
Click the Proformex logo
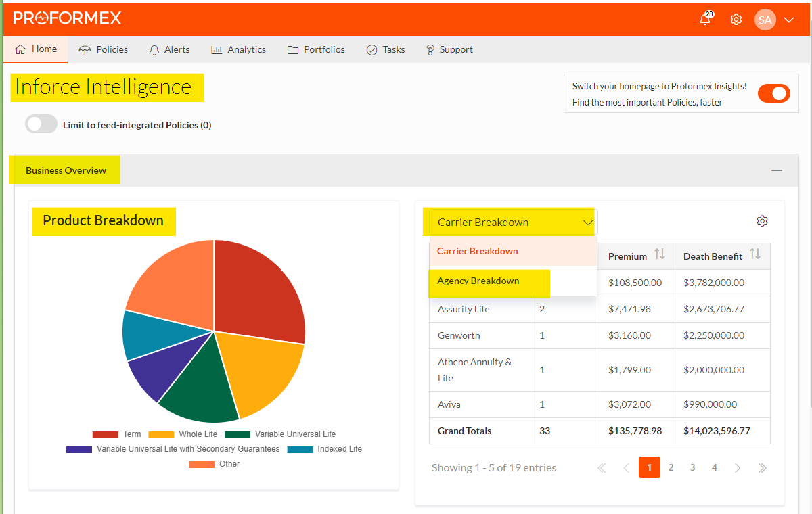click(67, 18)
